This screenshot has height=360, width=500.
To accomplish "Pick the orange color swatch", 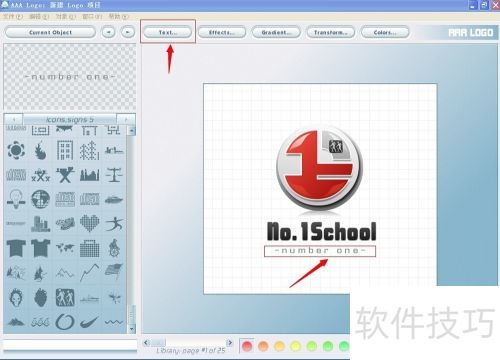I will pos(263,347).
